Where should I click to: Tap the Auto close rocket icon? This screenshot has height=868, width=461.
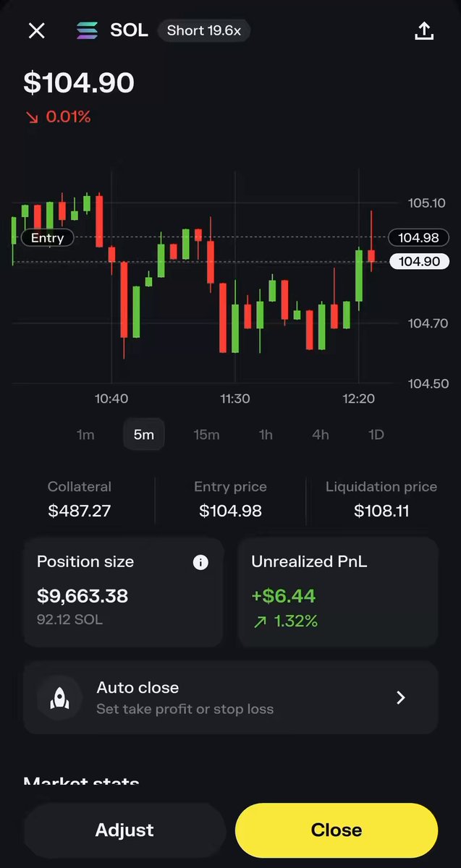(60, 697)
